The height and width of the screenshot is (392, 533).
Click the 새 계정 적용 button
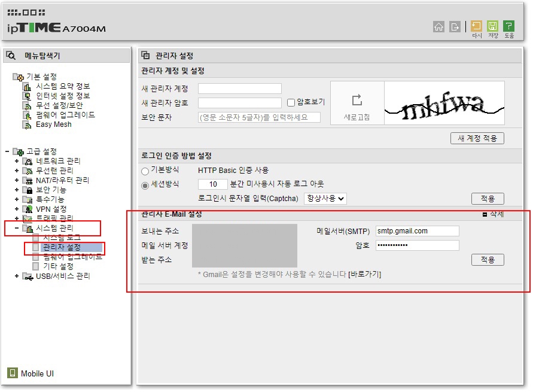[x=477, y=138]
